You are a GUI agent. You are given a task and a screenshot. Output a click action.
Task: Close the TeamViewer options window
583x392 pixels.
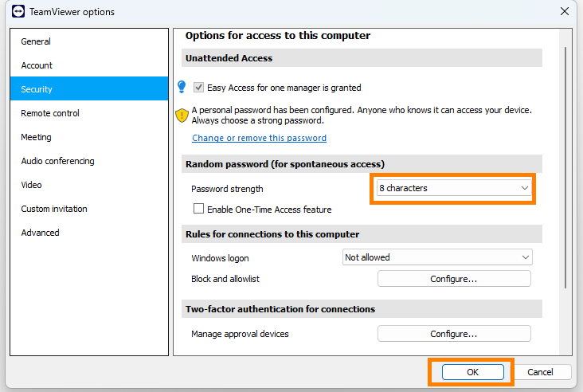[565, 11]
